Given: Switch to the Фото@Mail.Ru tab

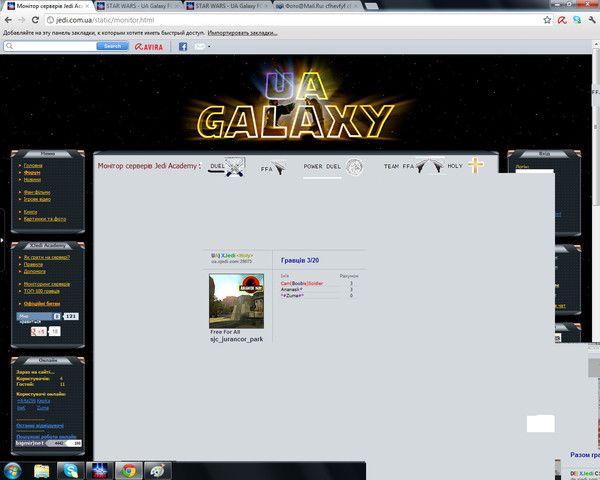Looking at the screenshot, I should click(x=316, y=6).
